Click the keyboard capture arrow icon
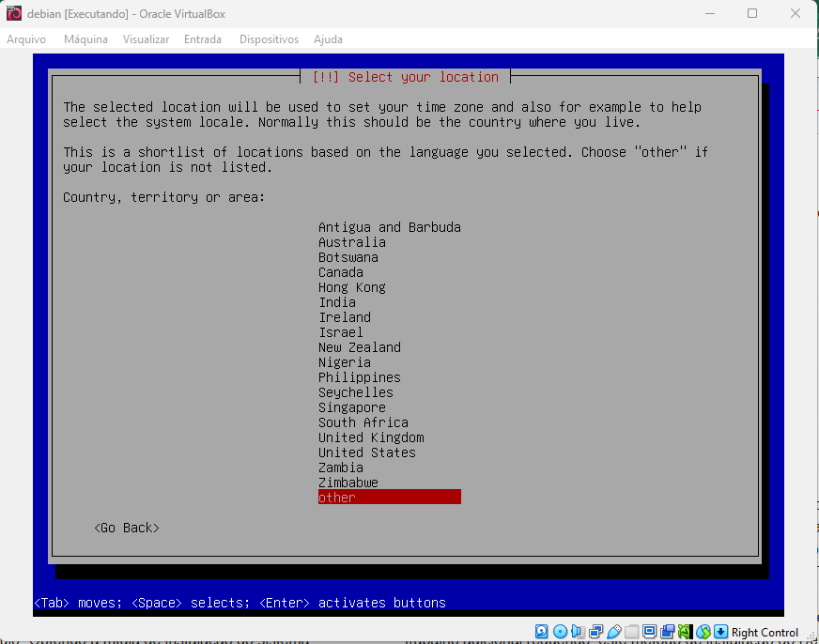The image size is (819, 644). [x=720, y=632]
